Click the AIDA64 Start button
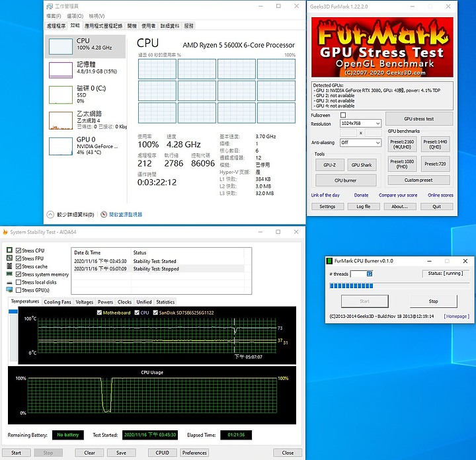Viewport: 476px width, 460px height. coord(16,453)
